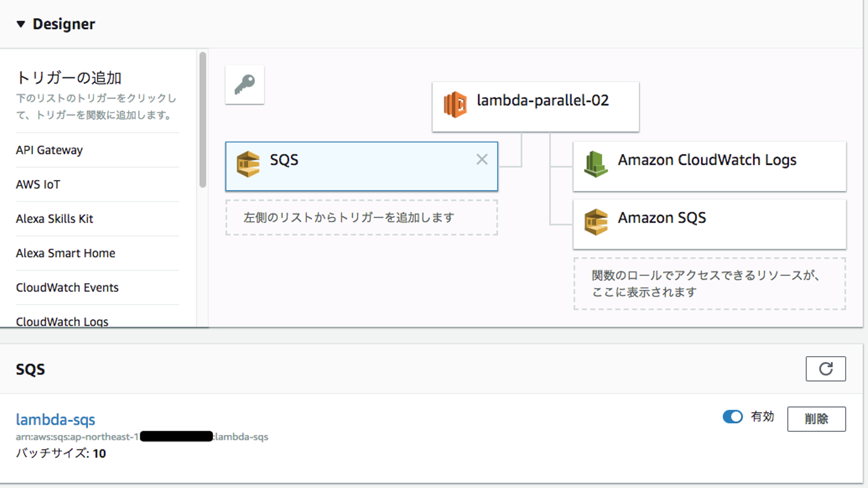The height and width of the screenshot is (488, 868).
Task: Select Alexa Skills Kit trigger
Action: tap(54, 219)
